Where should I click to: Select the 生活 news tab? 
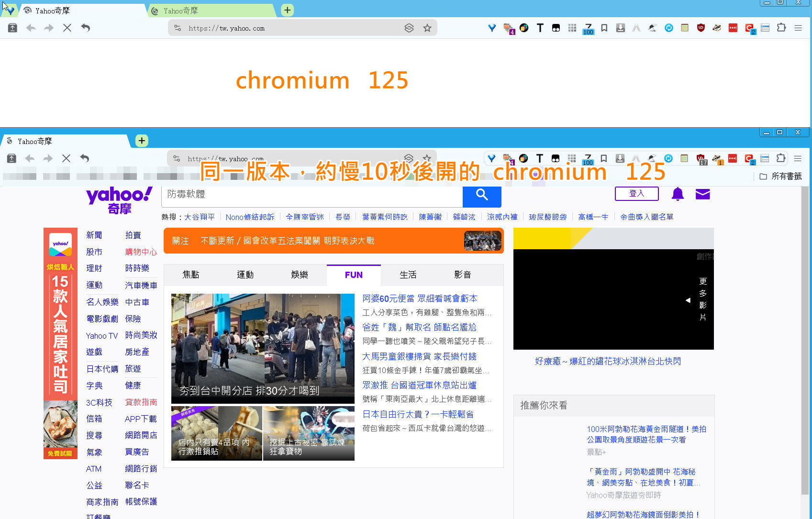point(408,275)
